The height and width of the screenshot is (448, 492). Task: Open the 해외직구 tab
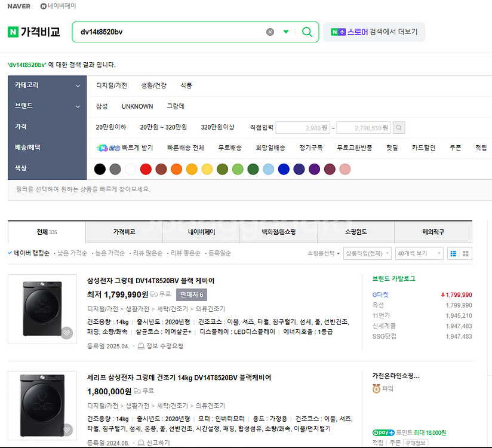pyautogui.click(x=433, y=232)
